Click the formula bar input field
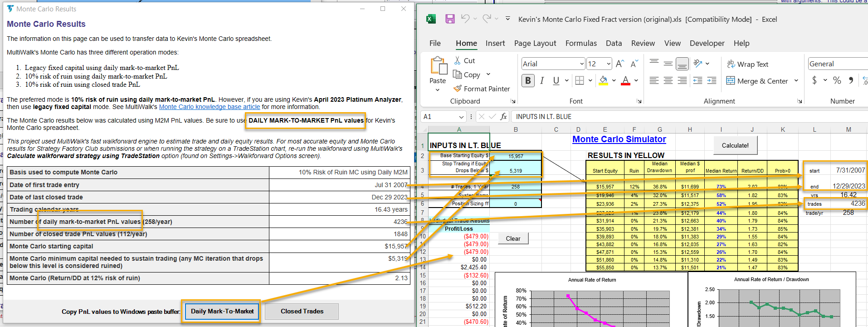This screenshot has width=868, height=327. [680, 117]
